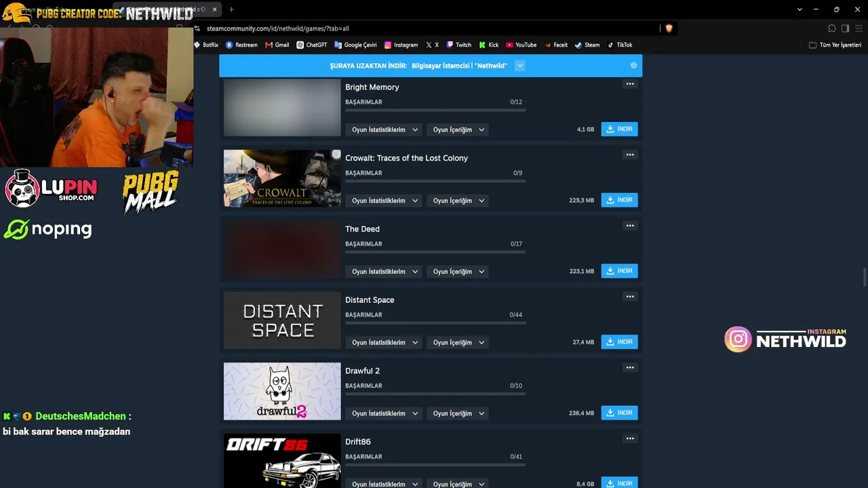Toggle the browser sidebar panel icon
868x488 pixels.
point(845,28)
